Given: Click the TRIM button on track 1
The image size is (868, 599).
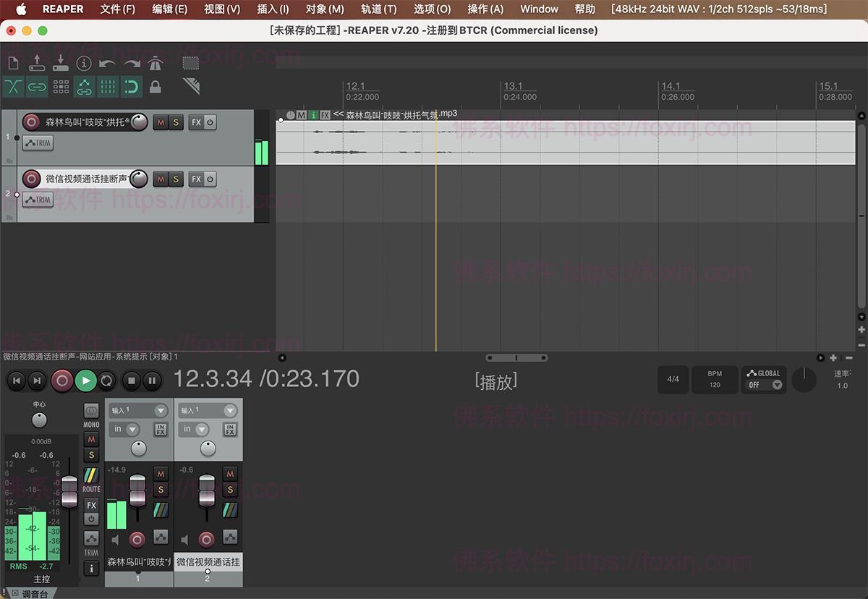Looking at the screenshot, I should (x=38, y=143).
